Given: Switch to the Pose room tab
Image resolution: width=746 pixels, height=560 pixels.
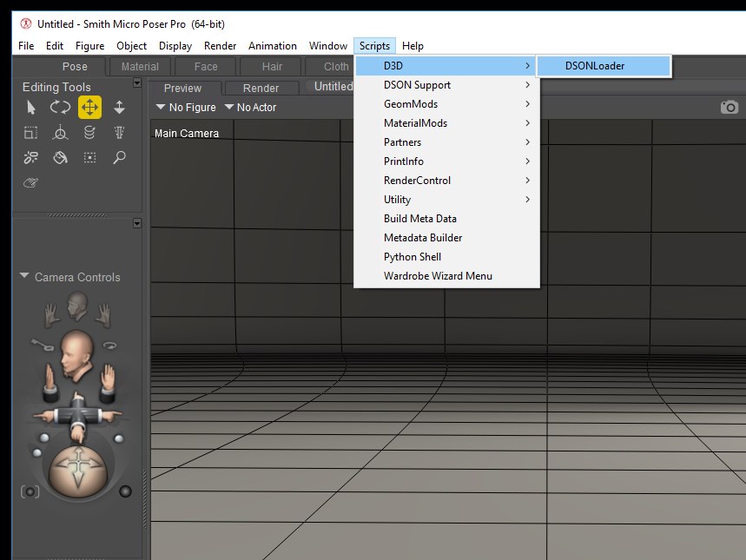Looking at the screenshot, I should click(x=75, y=67).
